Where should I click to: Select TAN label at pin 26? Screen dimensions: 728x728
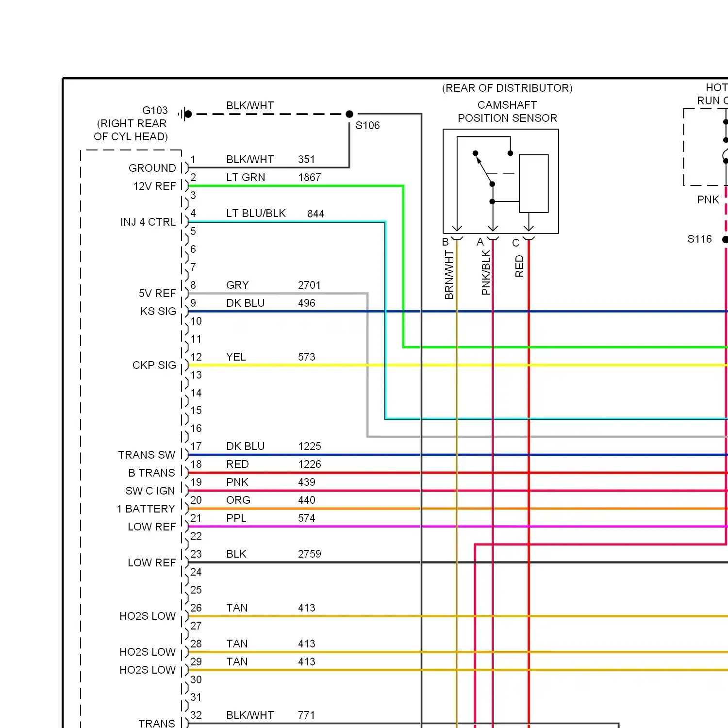237,608
